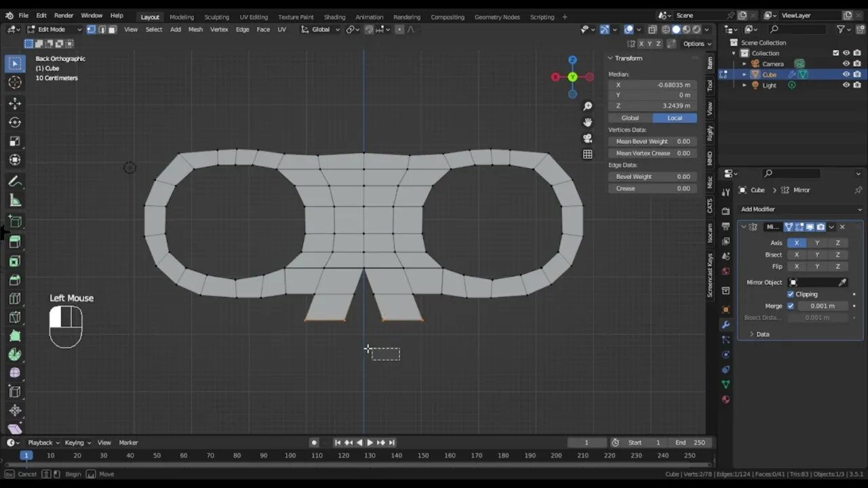868x488 pixels.
Task: Toggle Collection exclude checkbox in outliner
Action: pos(836,53)
